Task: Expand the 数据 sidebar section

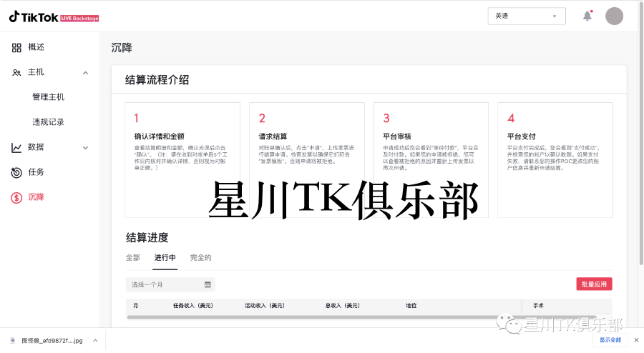Action: (x=85, y=148)
